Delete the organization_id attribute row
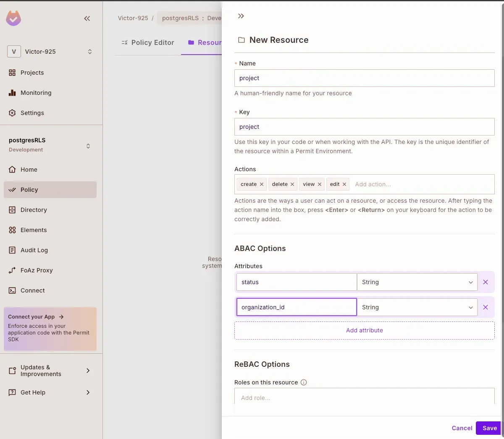The width and height of the screenshot is (504, 439). pyautogui.click(x=486, y=307)
